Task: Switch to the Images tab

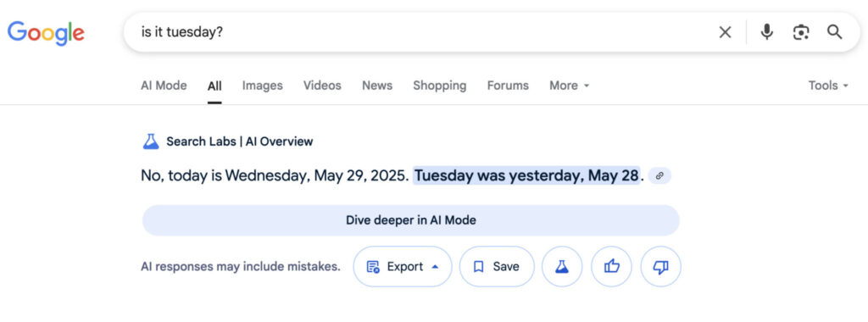Action: tap(263, 86)
